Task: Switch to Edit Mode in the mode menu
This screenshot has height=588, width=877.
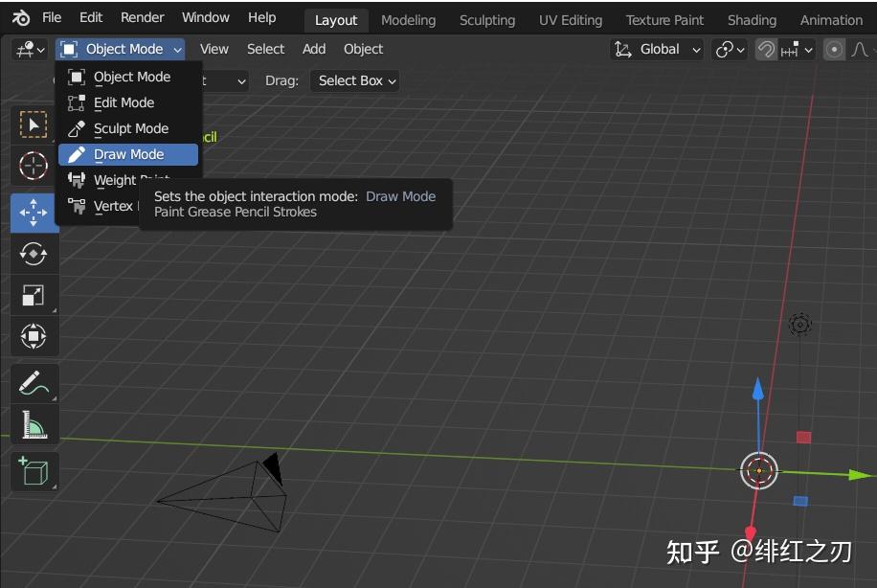Action: point(124,102)
